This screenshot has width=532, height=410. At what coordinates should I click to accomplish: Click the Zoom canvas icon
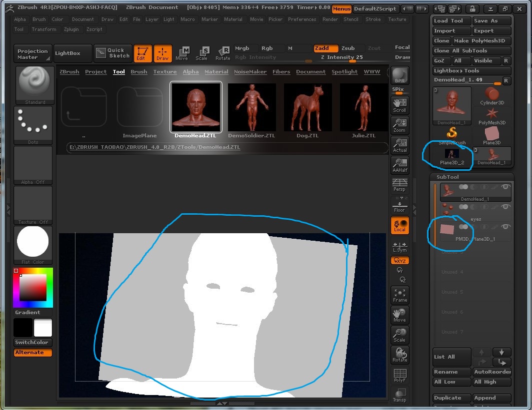pos(399,125)
